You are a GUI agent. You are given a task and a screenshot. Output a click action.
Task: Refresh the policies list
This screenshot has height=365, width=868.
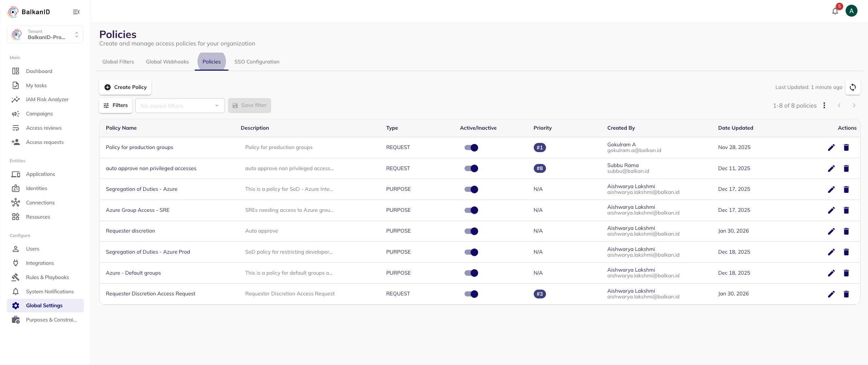[852, 87]
